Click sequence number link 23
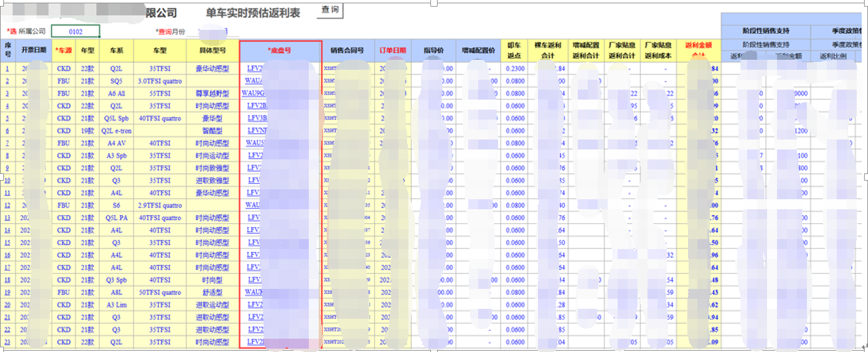The height and width of the screenshot is (352, 868). (x=8, y=342)
